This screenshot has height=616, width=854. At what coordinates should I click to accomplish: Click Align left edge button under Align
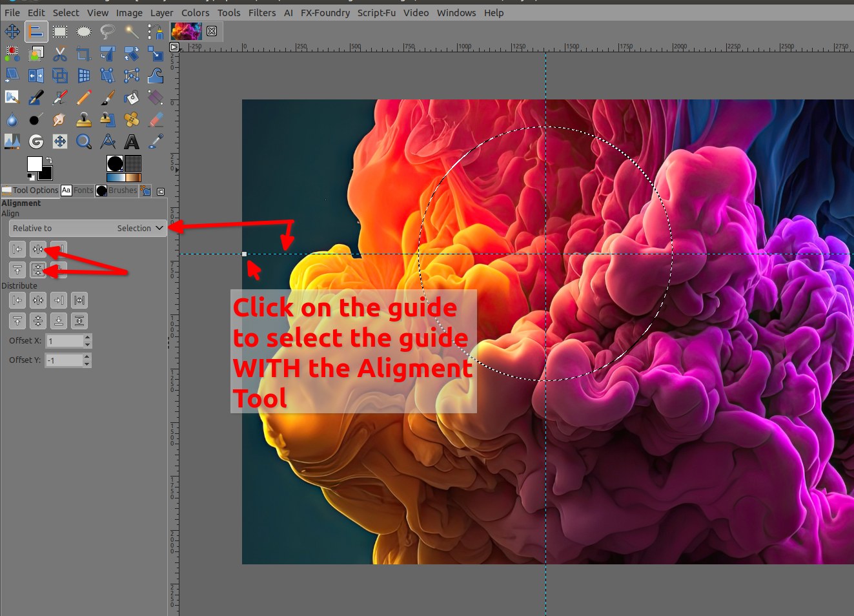17,249
